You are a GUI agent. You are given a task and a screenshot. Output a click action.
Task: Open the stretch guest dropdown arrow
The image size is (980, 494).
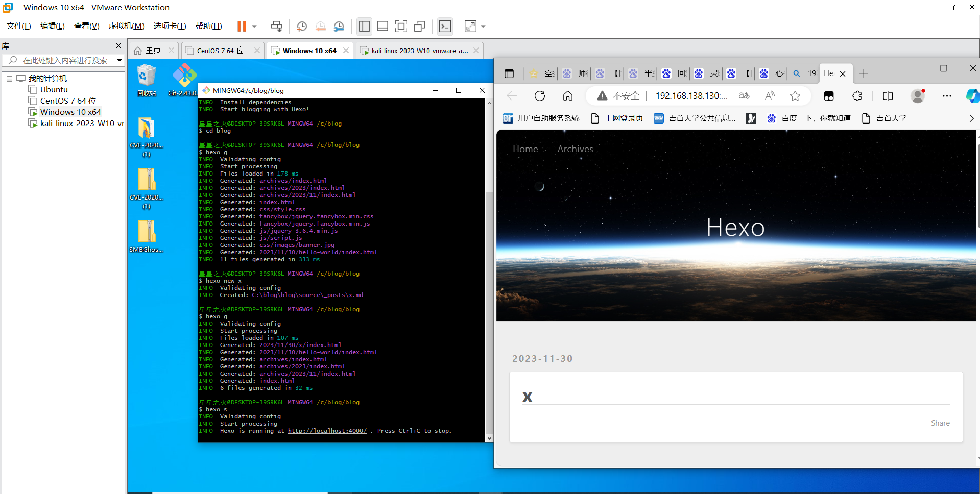coord(483,26)
